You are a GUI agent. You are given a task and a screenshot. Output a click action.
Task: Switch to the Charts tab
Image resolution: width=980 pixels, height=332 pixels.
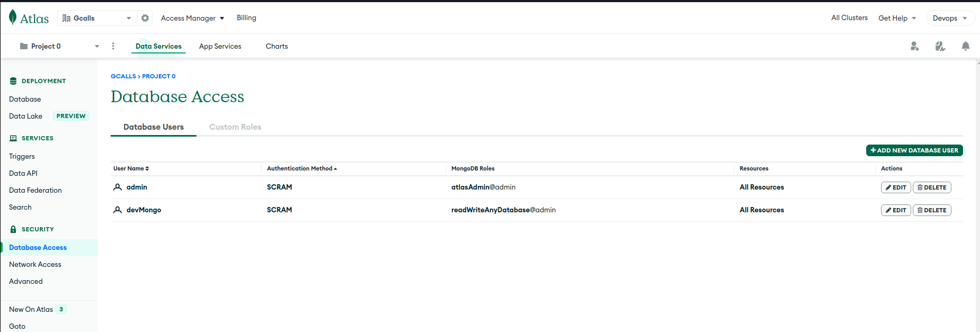tap(277, 46)
